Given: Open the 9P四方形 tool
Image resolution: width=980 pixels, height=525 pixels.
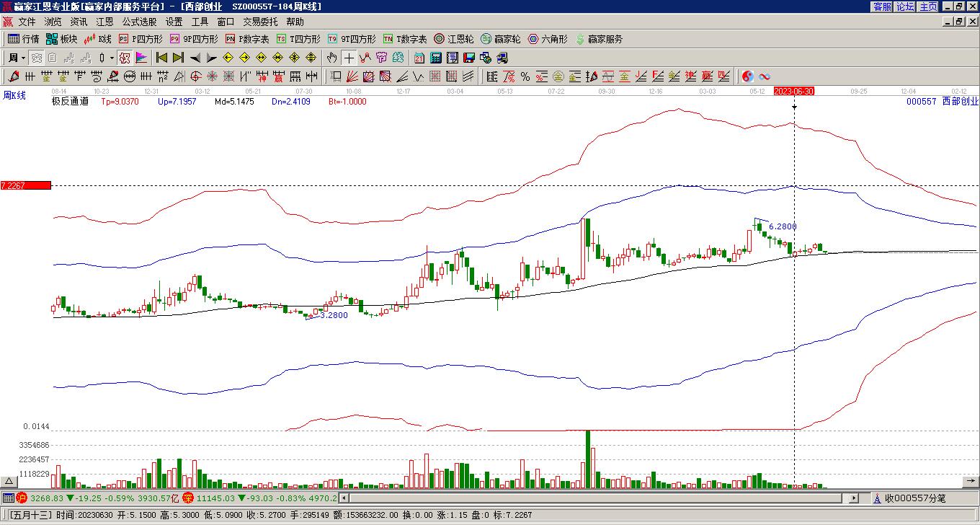Looking at the screenshot, I should 194,39.
